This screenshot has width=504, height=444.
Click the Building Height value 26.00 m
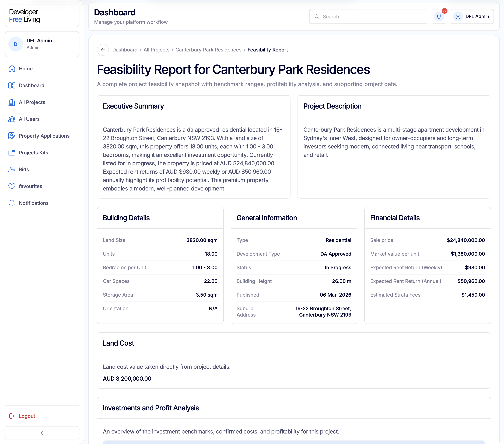pos(341,281)
